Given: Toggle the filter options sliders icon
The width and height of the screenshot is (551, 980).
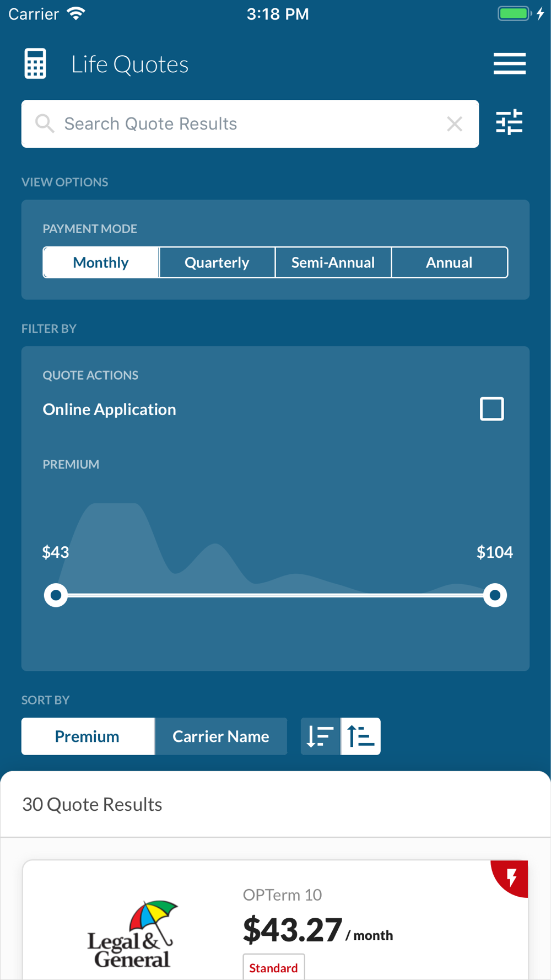Looking at the screenshot, I should [509, 122].
